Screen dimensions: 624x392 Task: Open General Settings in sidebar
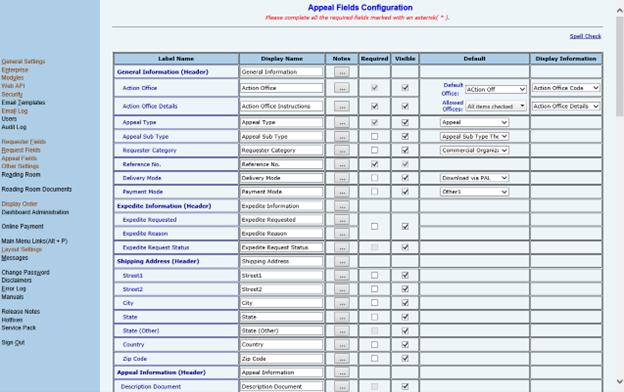tap(23, 62)
